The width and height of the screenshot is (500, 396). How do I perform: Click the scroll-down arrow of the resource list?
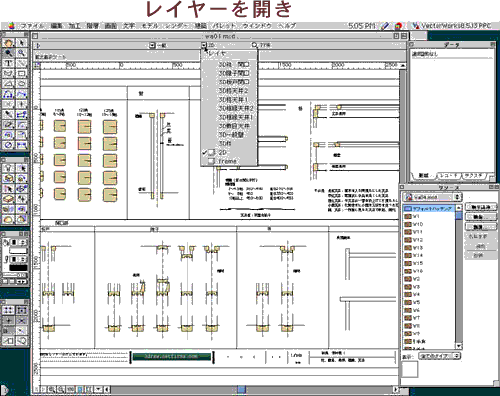[x=459, y=346]
